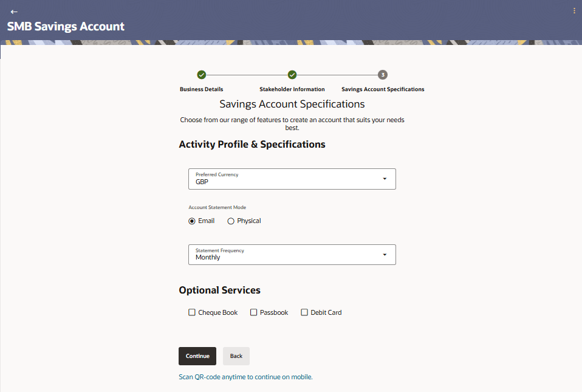Click the Preferred Currency dropdown arrow
Viewport: 582px width, 392px height.
(385, 179)
